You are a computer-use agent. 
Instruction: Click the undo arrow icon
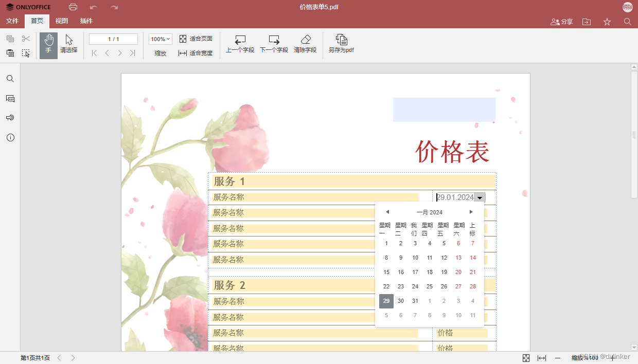pyautogui.click(x=94, y=7)
